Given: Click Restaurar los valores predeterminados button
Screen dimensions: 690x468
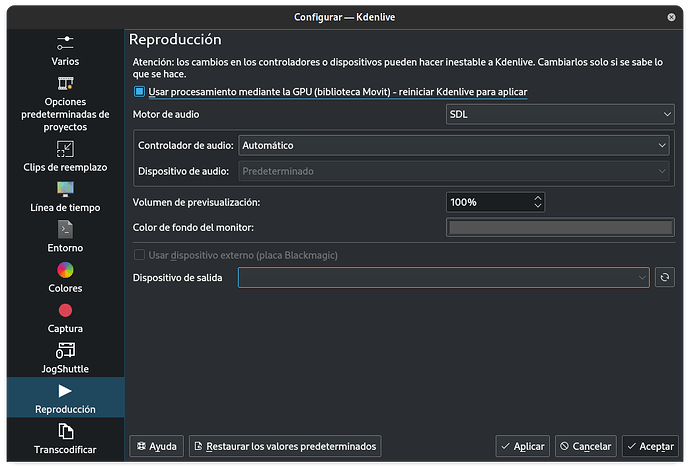Looking at the screenshot, I should (x=285, y=446).
